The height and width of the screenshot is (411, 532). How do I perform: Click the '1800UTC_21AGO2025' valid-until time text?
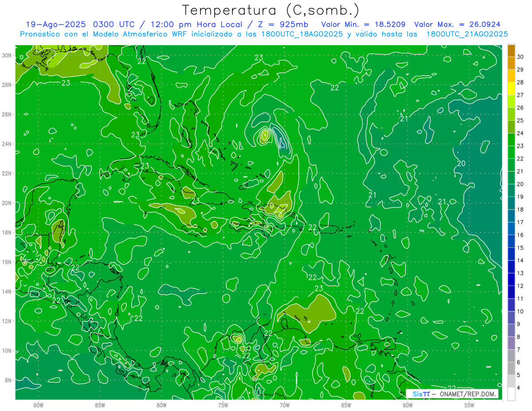pos(467,34)
